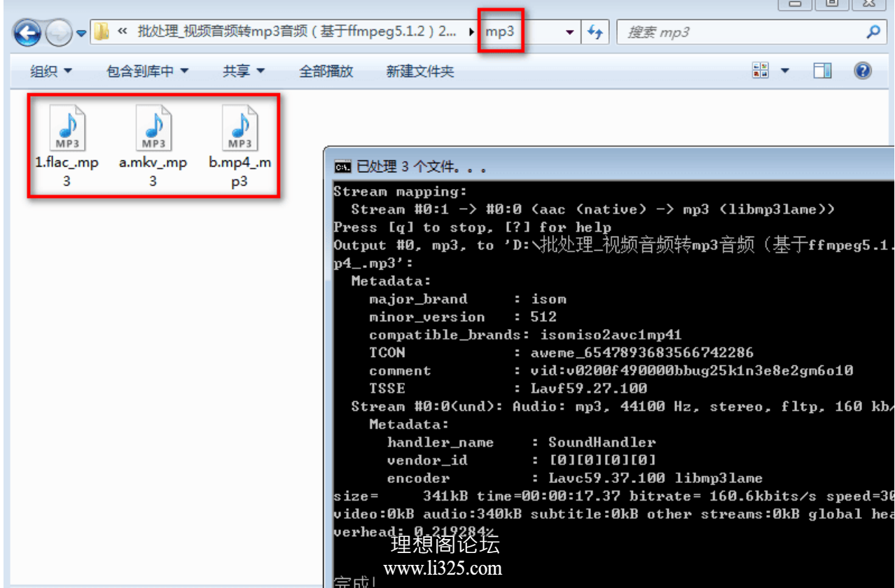Click the 'minor_version : 512' console line
The width and height of the screenshot is (895, 588).
(x=464, y=316)
